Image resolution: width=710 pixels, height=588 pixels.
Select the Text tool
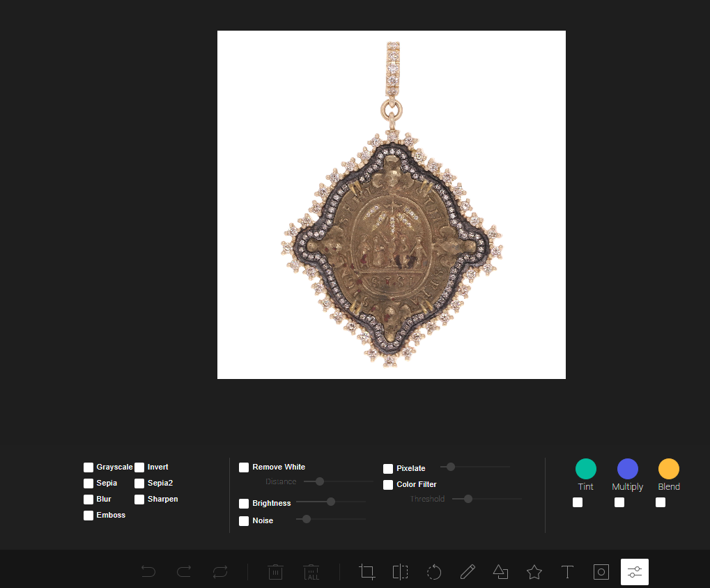567,572
